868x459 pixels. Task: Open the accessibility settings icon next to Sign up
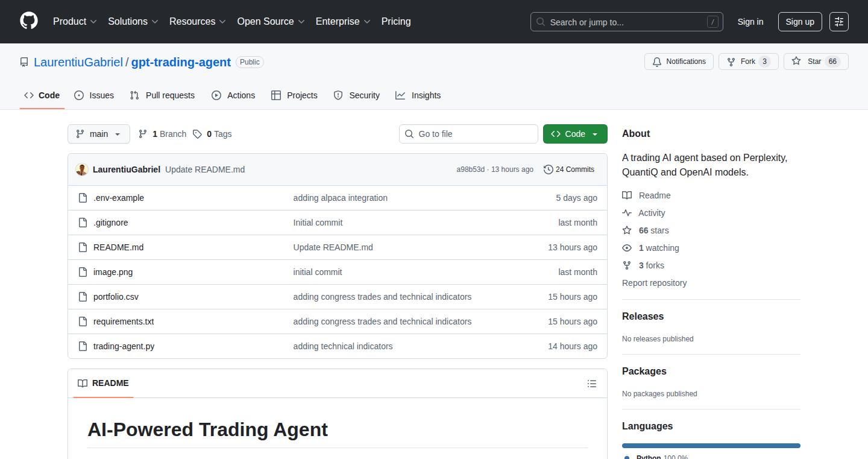[x=839, y=22]
